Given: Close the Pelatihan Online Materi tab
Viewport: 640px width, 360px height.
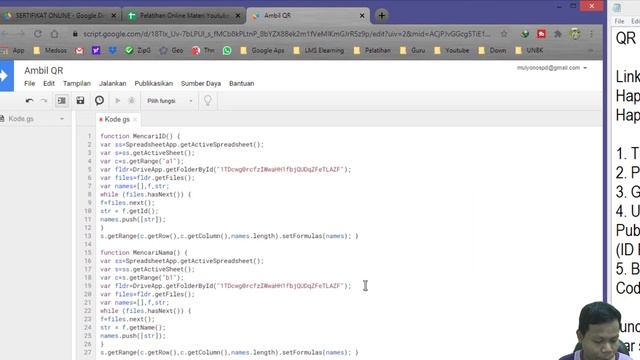Looking at the screenshot, I should pyautogui.click(x=238, y=16).
